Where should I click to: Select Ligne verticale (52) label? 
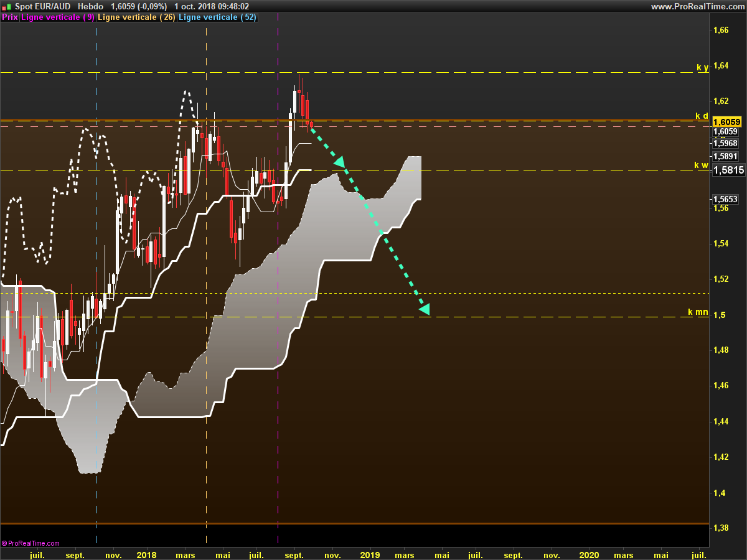(217, 17)
